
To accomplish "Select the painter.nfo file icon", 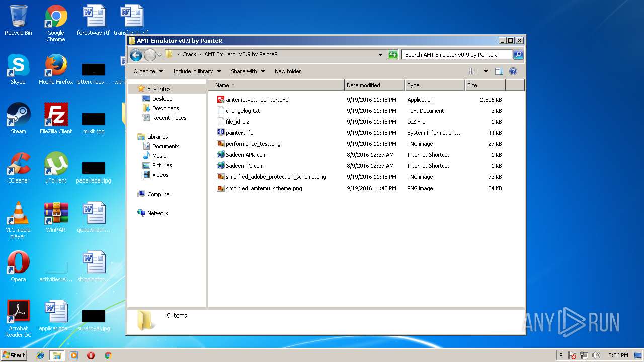I will 221,133.
